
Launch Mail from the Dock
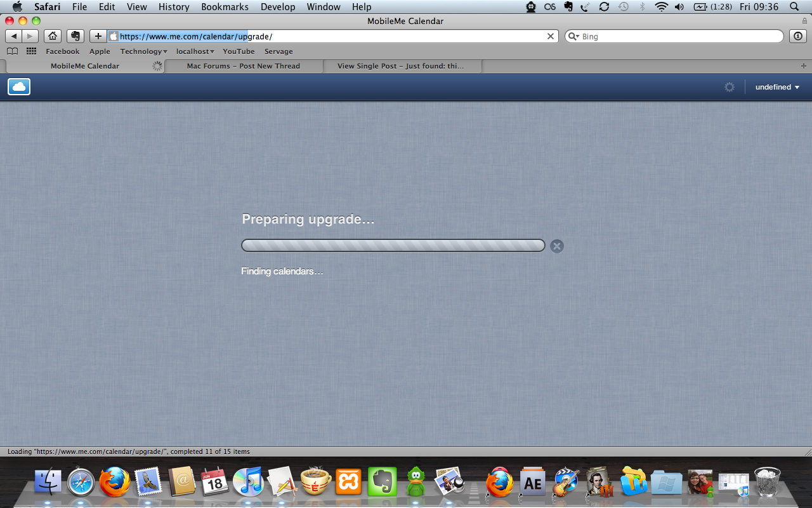coord(148,481)
